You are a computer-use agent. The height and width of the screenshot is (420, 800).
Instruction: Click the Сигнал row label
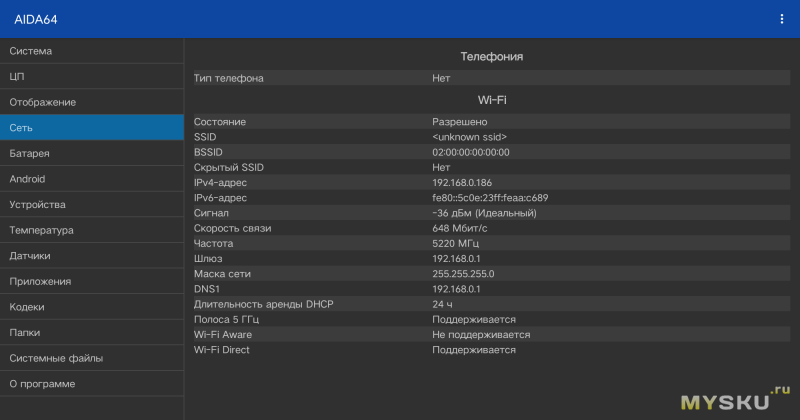click(211, 213)
